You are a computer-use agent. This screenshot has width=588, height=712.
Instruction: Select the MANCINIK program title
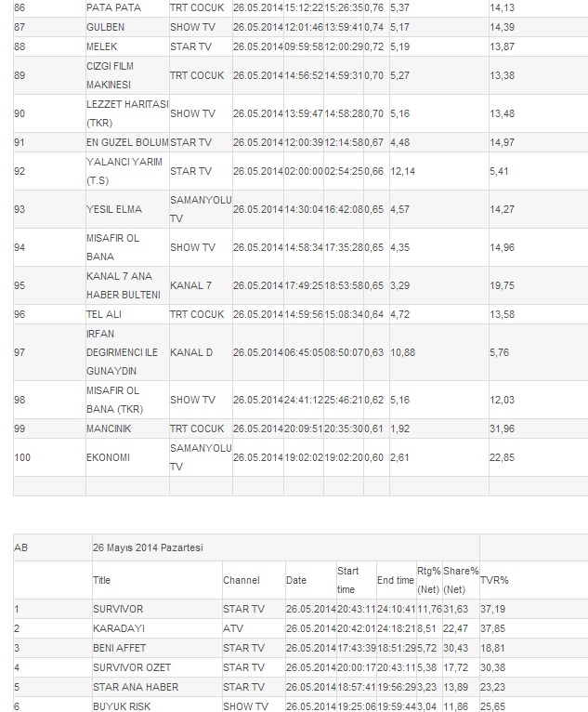coord(109,429)
